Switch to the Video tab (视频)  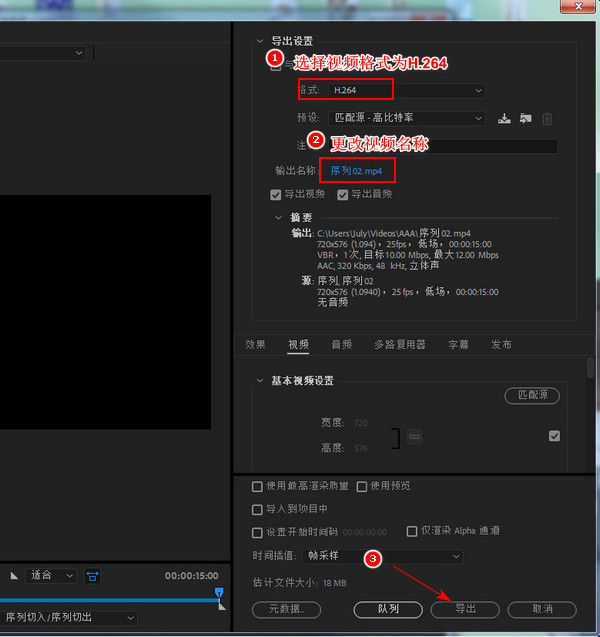point(299,344)
